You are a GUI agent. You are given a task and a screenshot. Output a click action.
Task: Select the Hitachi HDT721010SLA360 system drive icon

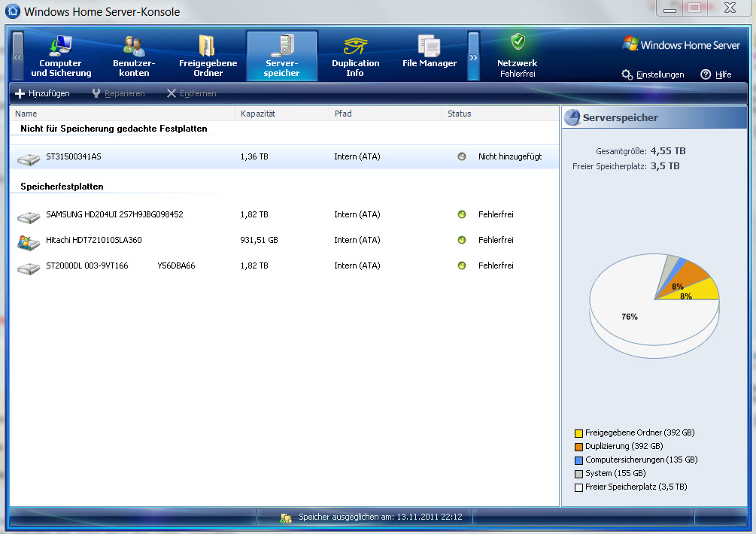point(29,241)
